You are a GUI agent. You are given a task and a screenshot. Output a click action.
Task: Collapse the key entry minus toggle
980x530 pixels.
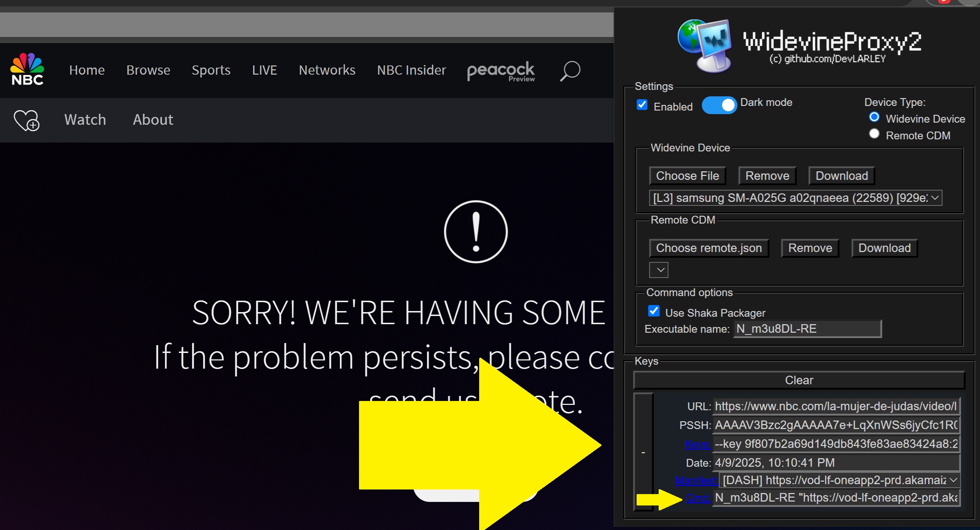click(x=643, y=452)
